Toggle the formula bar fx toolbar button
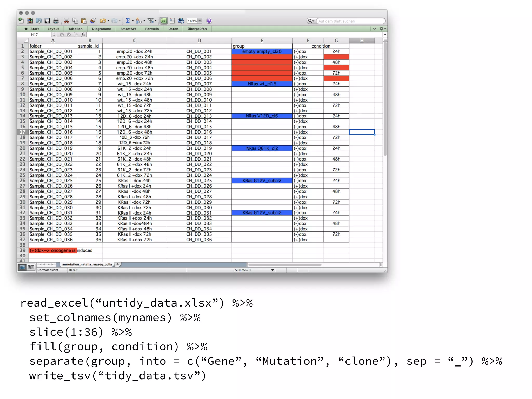This screenshot has width=532, height=399. coord(163,21)
